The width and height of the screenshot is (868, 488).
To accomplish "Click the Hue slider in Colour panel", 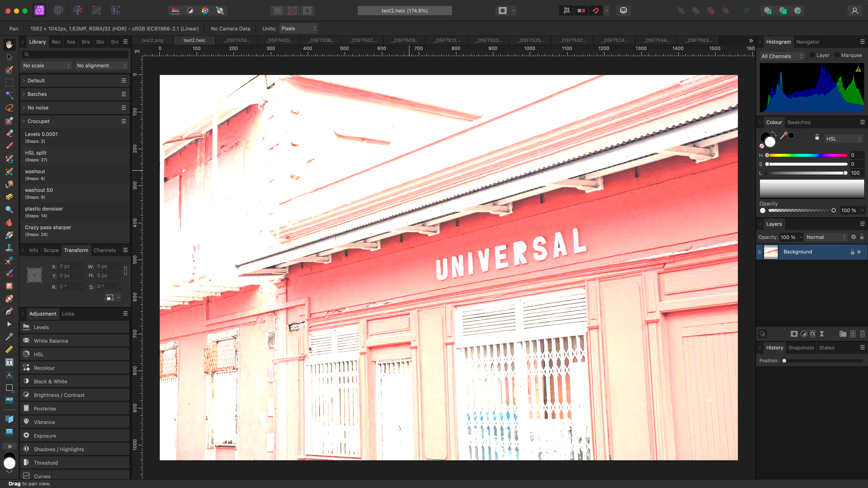I will coord(807,155).
